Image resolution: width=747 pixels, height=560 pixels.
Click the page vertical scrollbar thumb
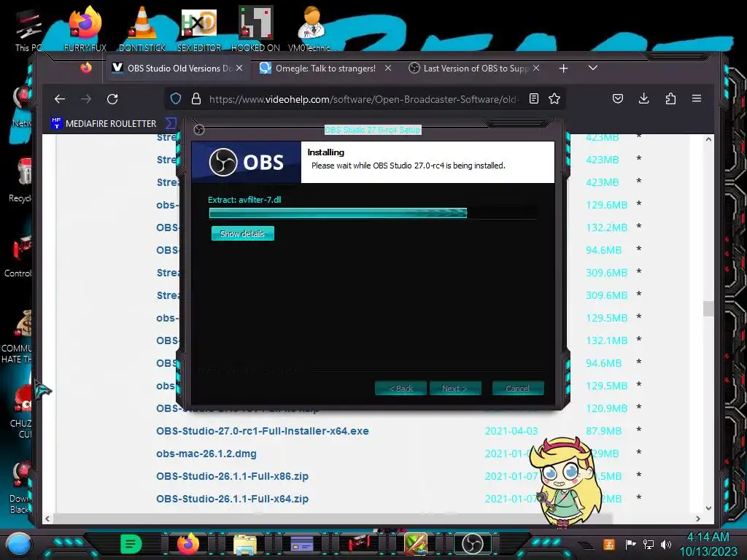(x=708, y=308)
